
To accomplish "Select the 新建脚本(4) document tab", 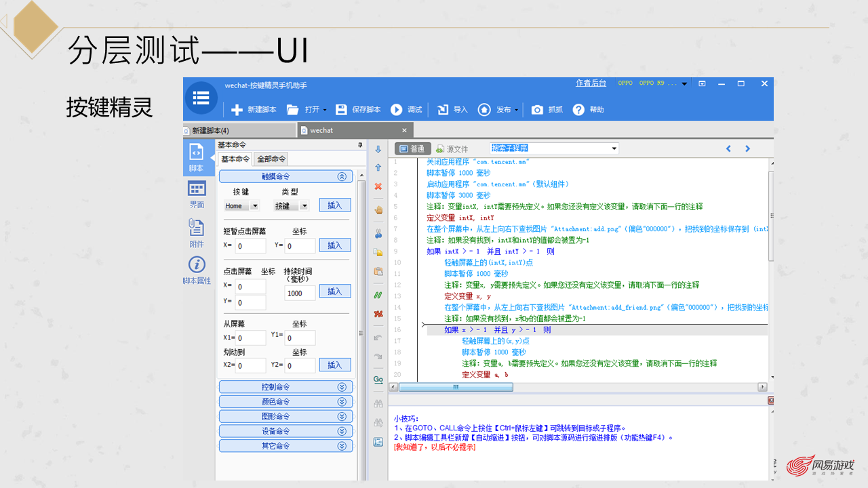I will click(x=210, y=130).
